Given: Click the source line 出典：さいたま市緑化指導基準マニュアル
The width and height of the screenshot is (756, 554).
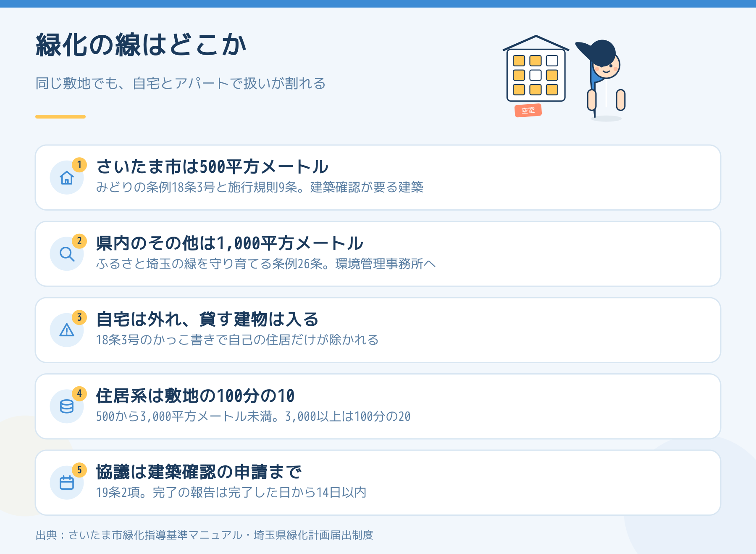Looking at the screenshot, I should pyautogui.click(x=139, y=535).
